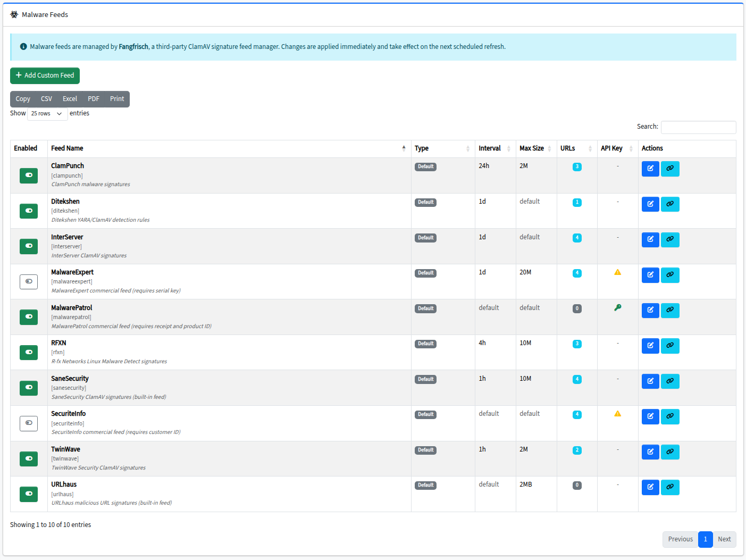The width and height of the screenshot is (746, 560).
Task: Click the ClamPunch URLs count badge
Action: pyautogui.click(x=577, y=167)
